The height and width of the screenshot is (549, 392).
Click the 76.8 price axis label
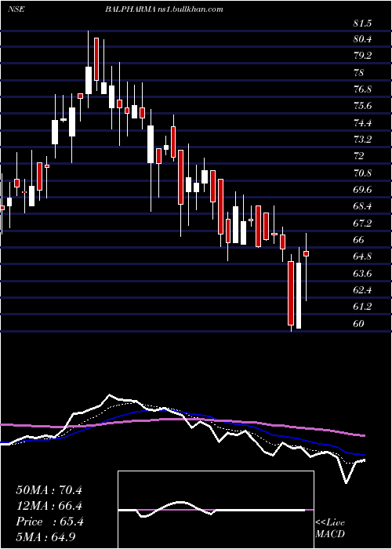point(362,89)
